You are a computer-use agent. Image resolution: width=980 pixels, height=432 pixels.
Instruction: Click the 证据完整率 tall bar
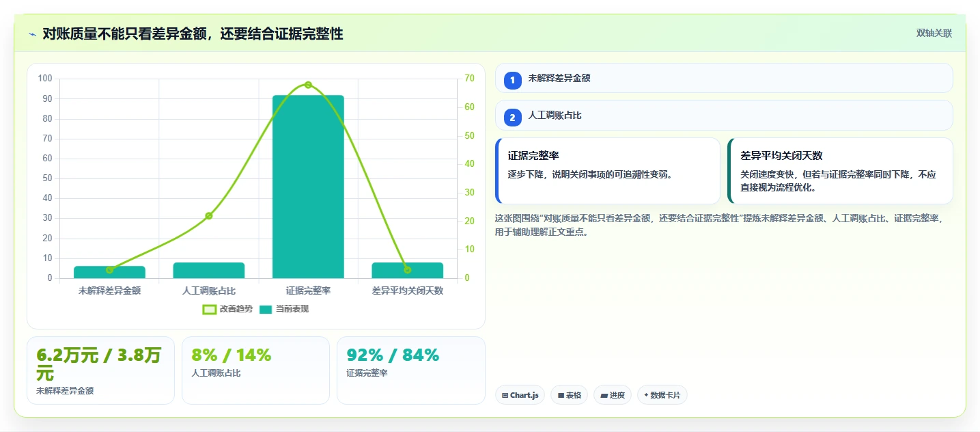pos(308,187)
